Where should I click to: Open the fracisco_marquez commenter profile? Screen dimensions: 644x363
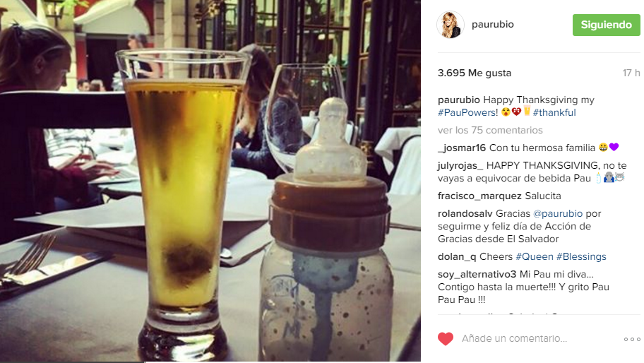[479, 196]
